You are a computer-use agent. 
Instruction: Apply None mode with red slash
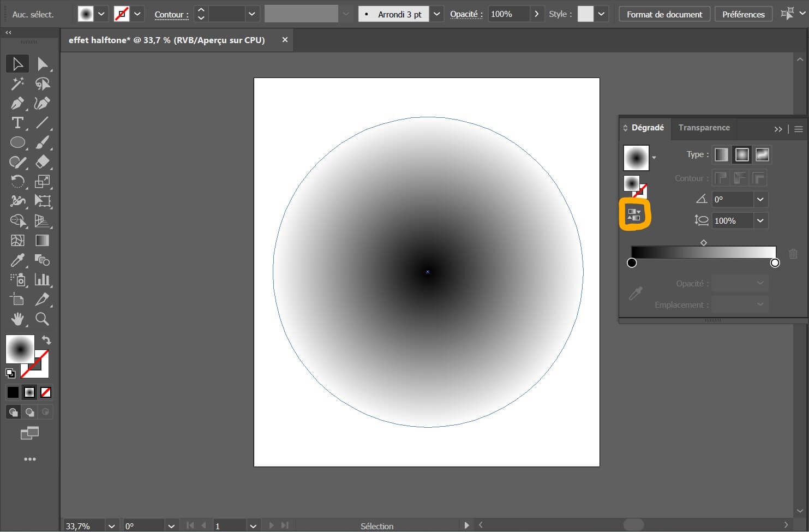(x=46, y=392)
